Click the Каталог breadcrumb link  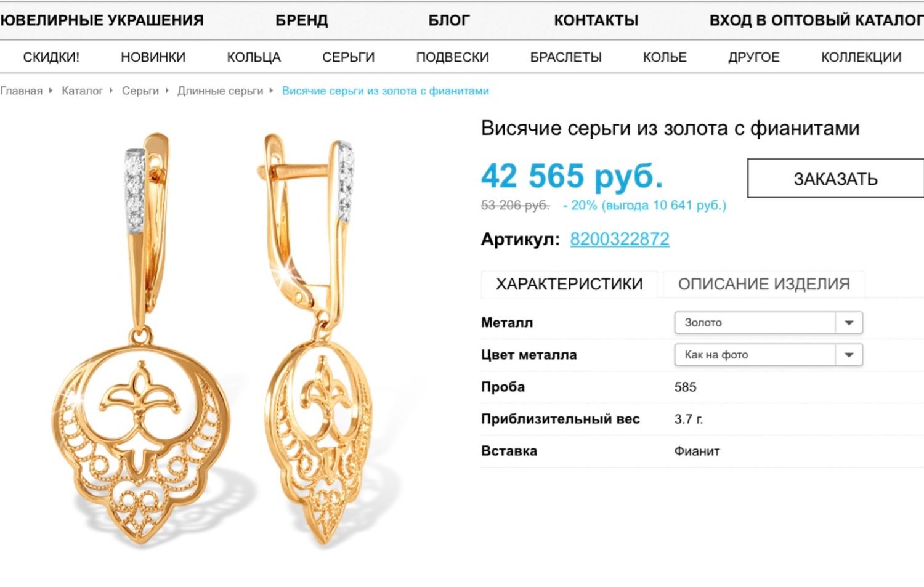point(82,91)
